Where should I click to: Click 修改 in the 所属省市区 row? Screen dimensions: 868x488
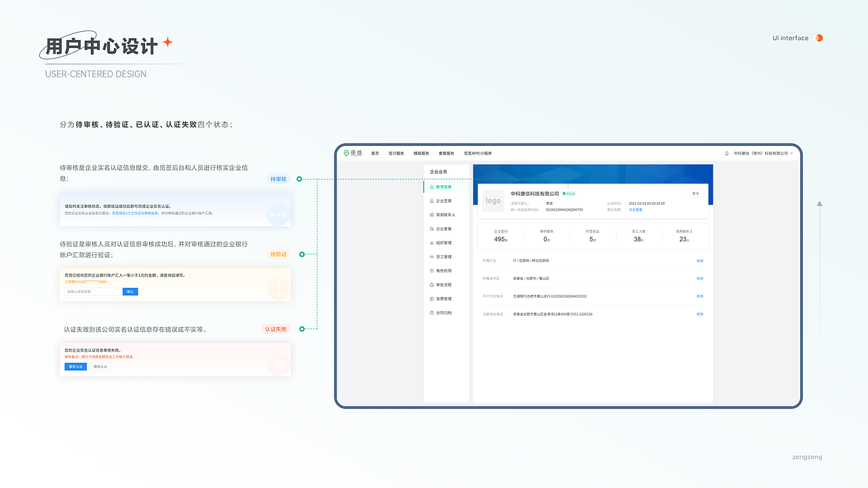pyautogui.click(x=700, y=278)
